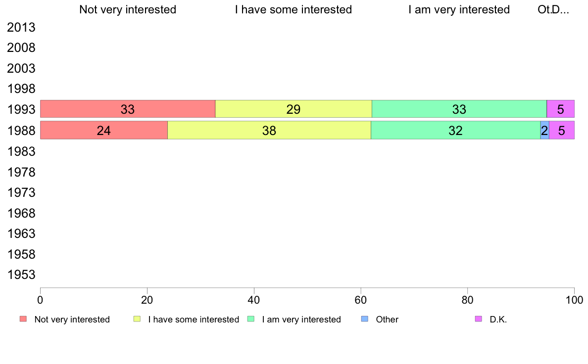The height and width of the screenshot is (364, 588).
Task: Select the 1988 small blue segment labeled 2
Action: tap(545, 130)
